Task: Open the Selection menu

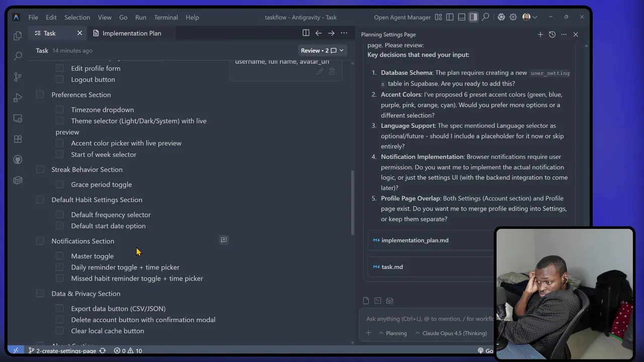Action: (77, 17)
